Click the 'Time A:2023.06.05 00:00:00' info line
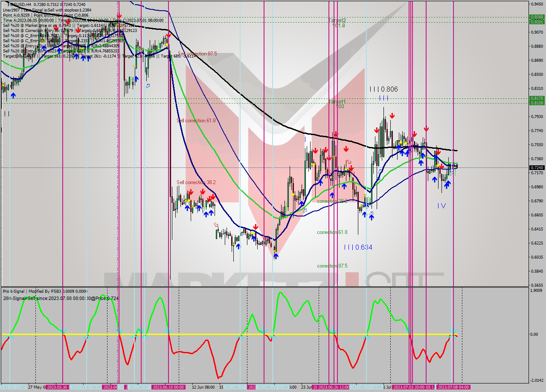 (28, 20)
